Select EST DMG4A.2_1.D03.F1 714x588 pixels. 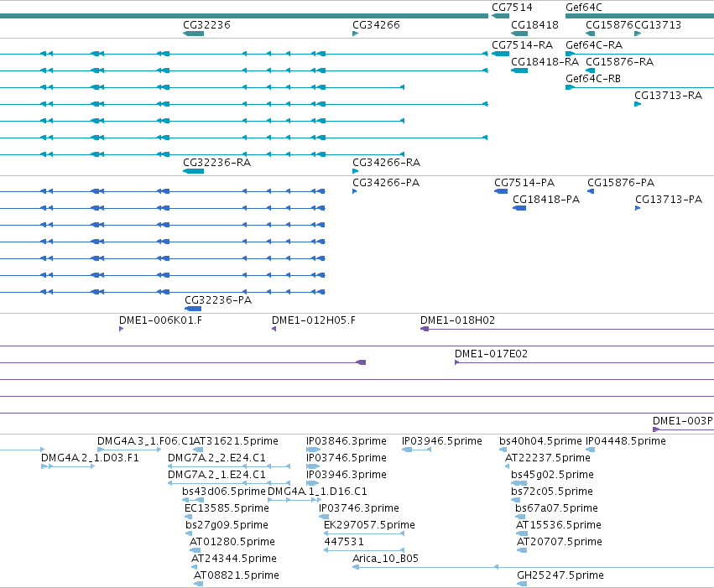click(x=90, y=458)
